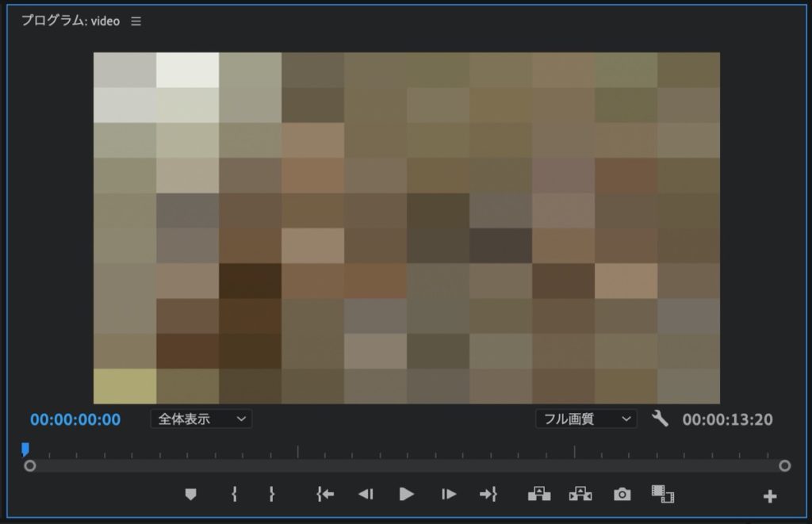Add a marker with the marker button
This screenshot has width=812, height=524.
click(x=190, y=495)
